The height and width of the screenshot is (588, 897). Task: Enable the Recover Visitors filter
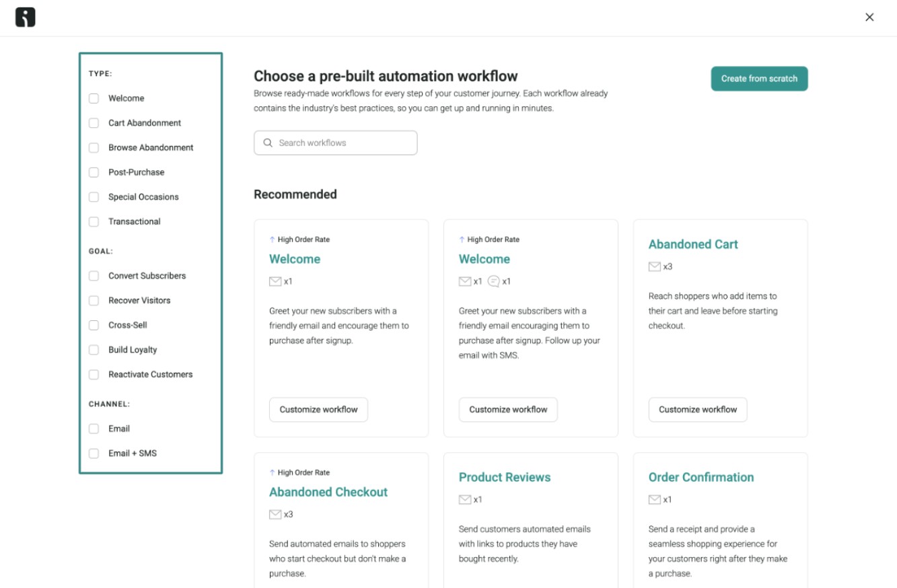94,300
